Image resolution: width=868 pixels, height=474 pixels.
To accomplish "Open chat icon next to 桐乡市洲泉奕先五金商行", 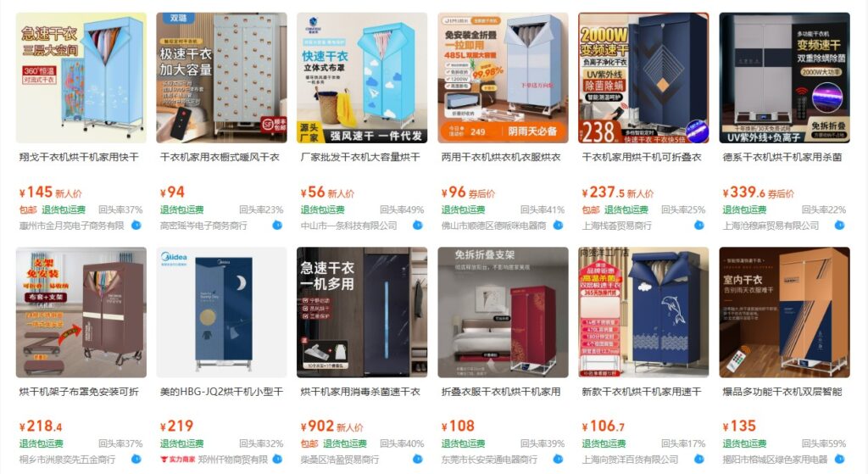I will click(x=136, y=459).
